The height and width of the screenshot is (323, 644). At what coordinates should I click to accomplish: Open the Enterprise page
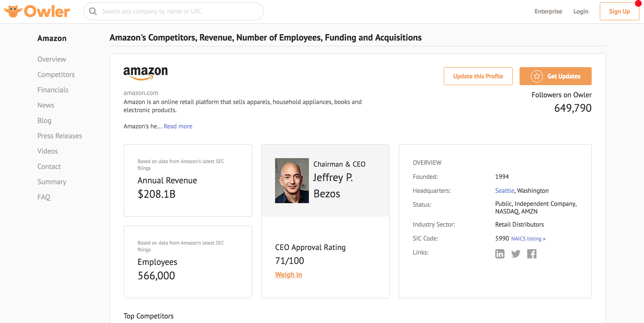[x=548, y=11]
